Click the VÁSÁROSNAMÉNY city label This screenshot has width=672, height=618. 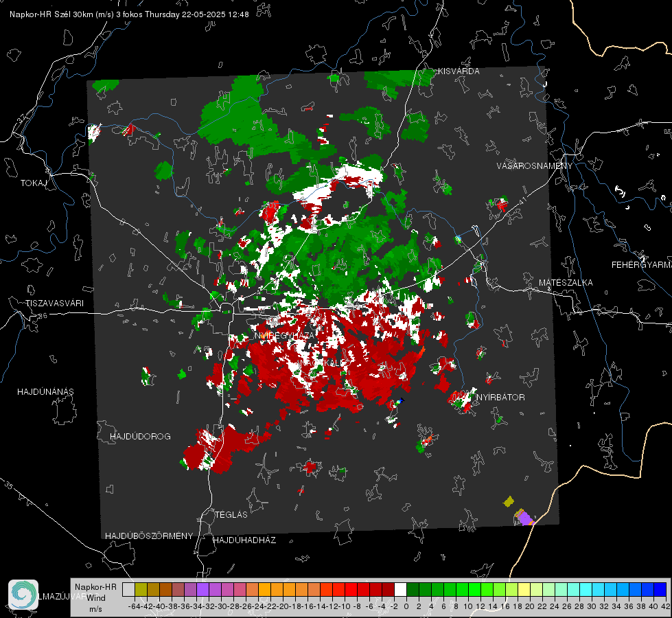[535, 166]
